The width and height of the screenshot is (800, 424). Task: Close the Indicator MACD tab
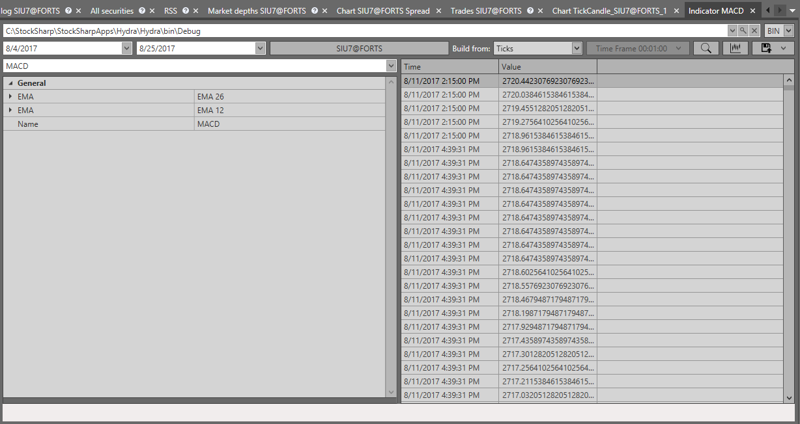click(x=754, y=11)
